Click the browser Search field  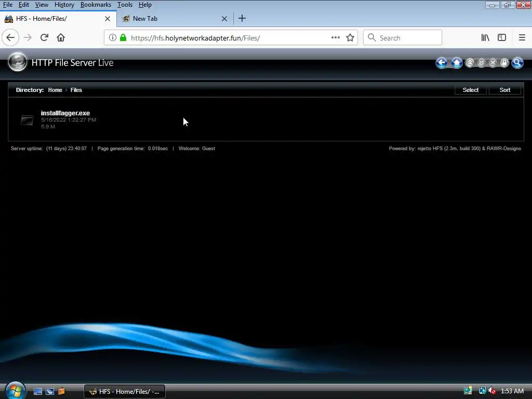click(403, 37)
